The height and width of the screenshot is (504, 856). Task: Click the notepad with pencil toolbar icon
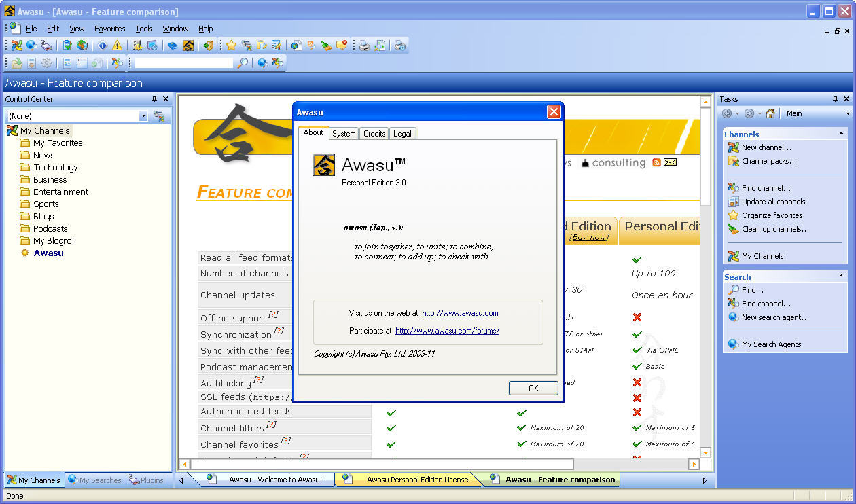point(277,46)
